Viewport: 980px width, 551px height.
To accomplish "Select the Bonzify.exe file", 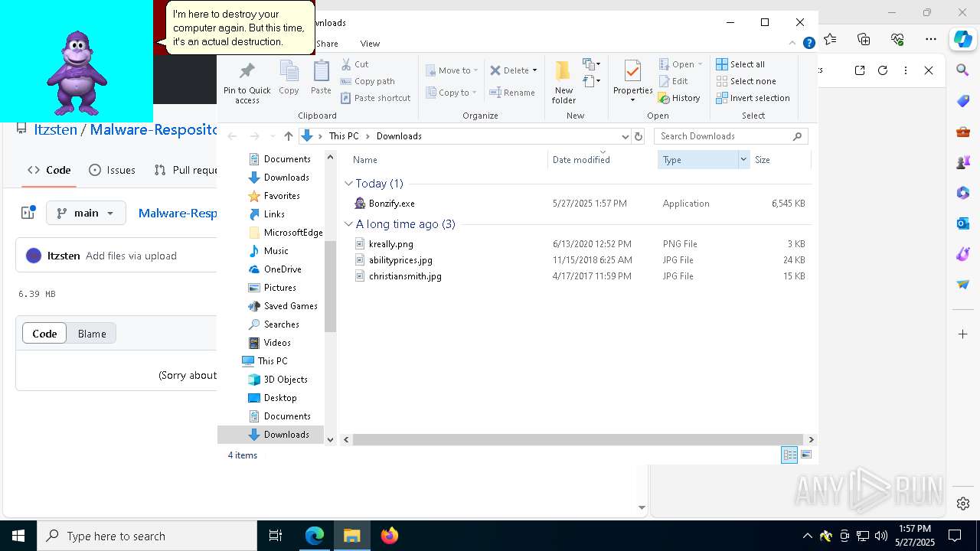I will [x=391, y=204].
